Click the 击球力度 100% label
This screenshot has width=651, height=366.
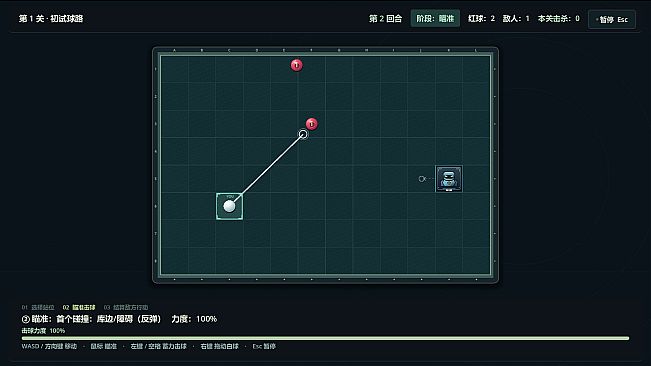[43, 331]
